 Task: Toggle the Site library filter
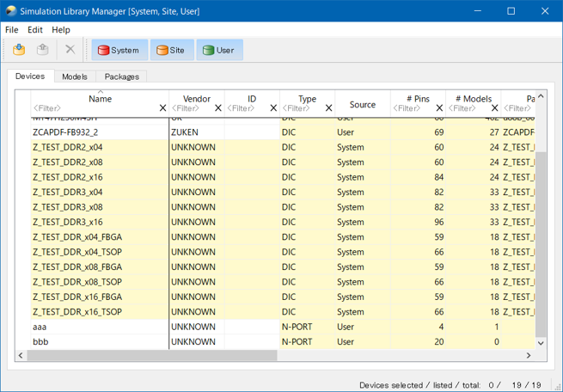pyautogui.click(x=171, y=50)
